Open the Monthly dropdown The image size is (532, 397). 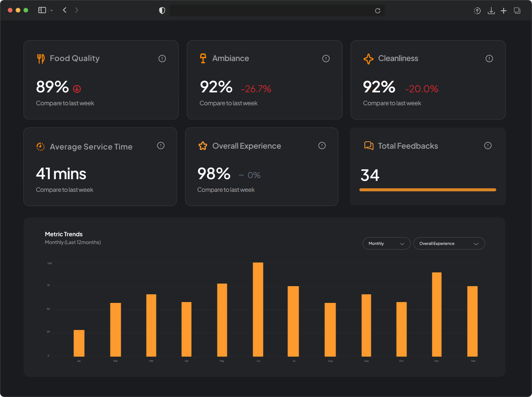[x=386, y=243]
